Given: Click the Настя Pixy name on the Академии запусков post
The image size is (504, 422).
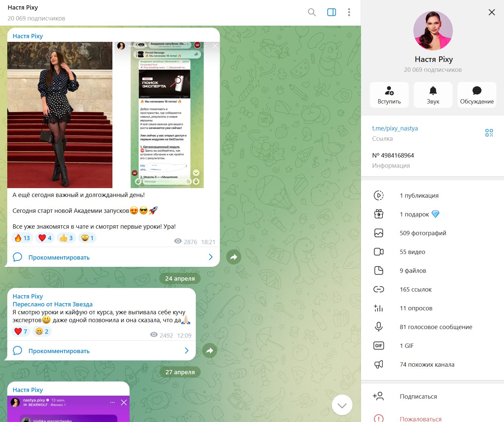Looking at the screenshot, I should (28, 36).
